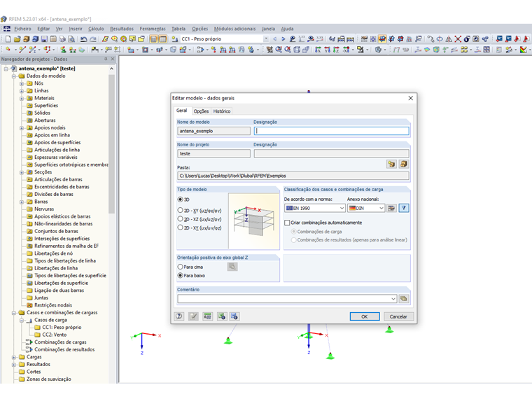Select Para baixo Z orientation
532x399 pixels.
point(181,276)
